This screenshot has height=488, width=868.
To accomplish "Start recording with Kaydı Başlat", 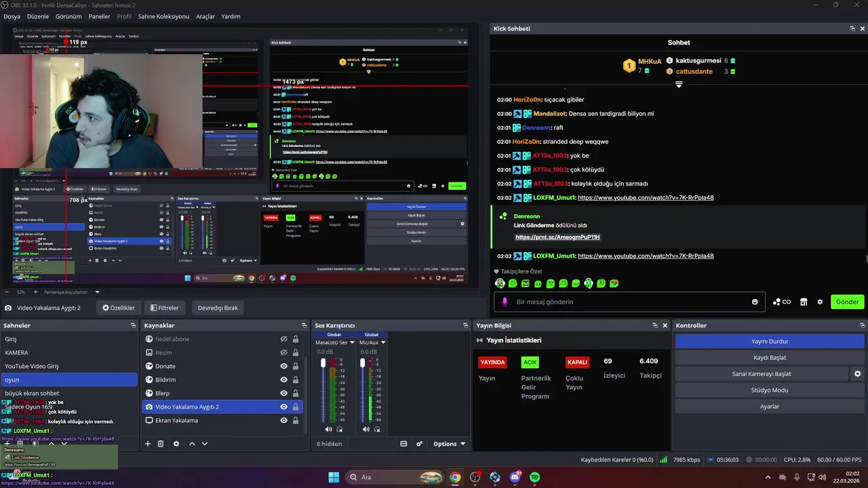I will 770,357.
